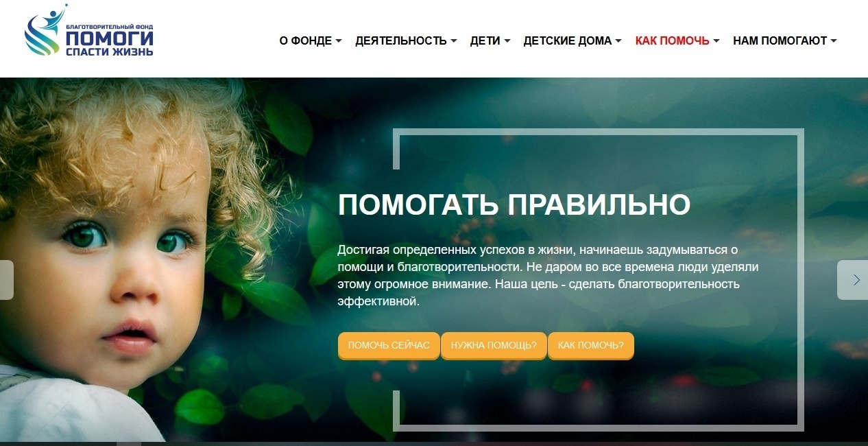The image size is (868, 446).
Task: Go to next slide with right arrow
Action: click(854, 280)
